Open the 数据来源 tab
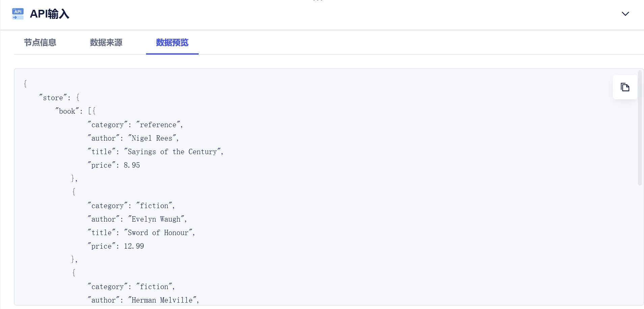The width and height of the screenshot is (644, 309). coord(106,43)
